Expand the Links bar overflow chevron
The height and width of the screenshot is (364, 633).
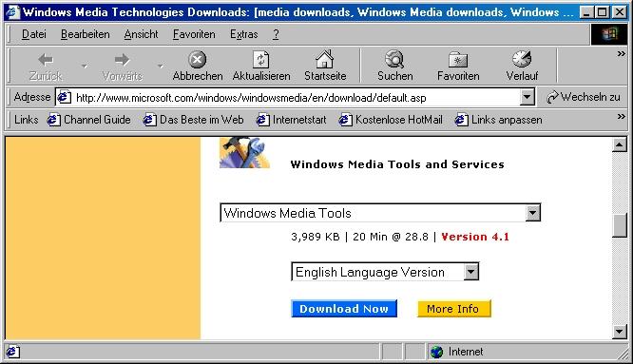point(621,117)
